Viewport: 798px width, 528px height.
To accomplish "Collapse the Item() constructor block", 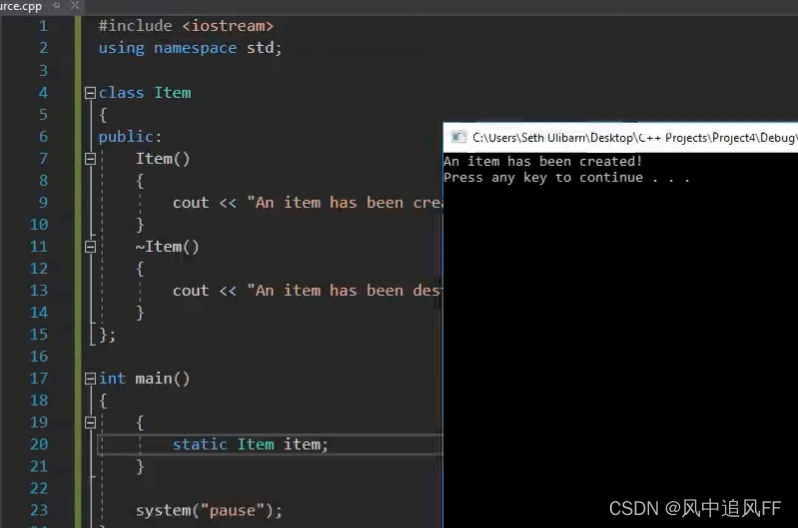I will point(90,159).
